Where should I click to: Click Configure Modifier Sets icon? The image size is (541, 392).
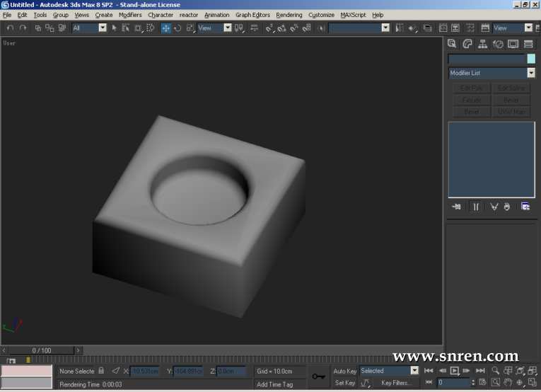[x=525, y=207]
